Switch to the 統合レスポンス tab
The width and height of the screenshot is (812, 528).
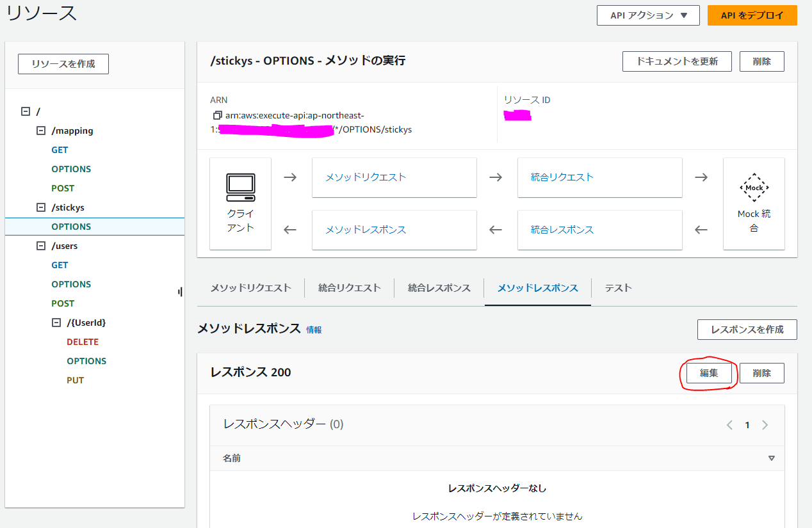(x=438, y=288)
